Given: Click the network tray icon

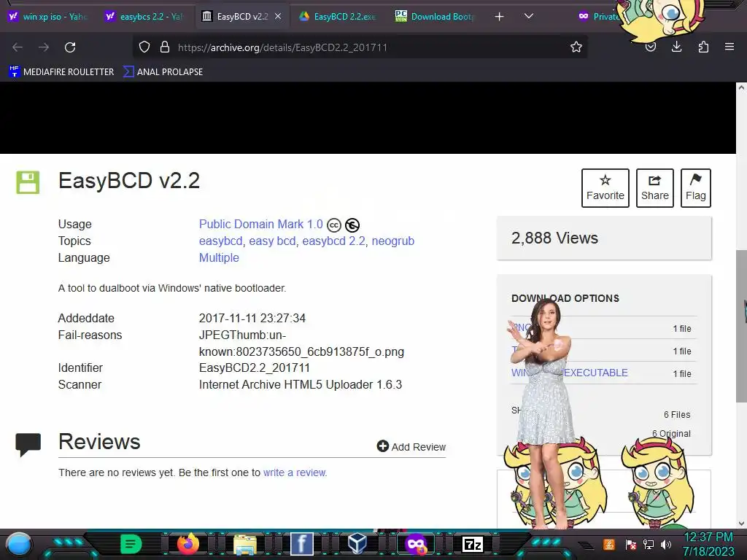Looking at the screenshot, I should pos(648,544).
